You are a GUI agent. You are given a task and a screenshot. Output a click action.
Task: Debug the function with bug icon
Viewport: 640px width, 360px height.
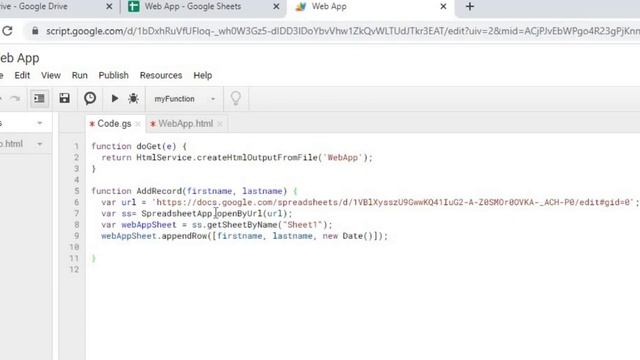coord(133,98)
